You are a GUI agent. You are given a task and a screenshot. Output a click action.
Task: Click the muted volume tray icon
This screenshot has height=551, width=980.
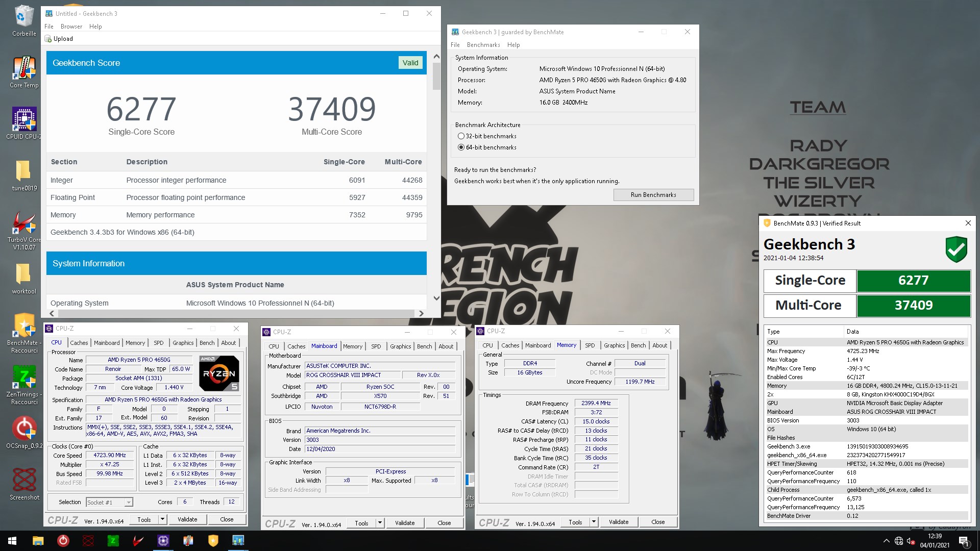(x=911, y=541)
